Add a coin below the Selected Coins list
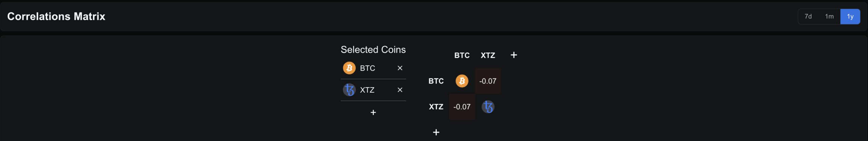Screen dimensions: 868x141 [373, 113]
